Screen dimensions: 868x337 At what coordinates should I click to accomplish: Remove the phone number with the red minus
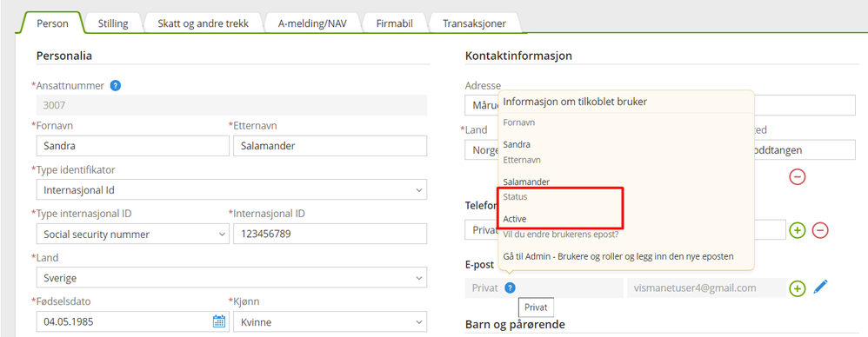[820, 230]
